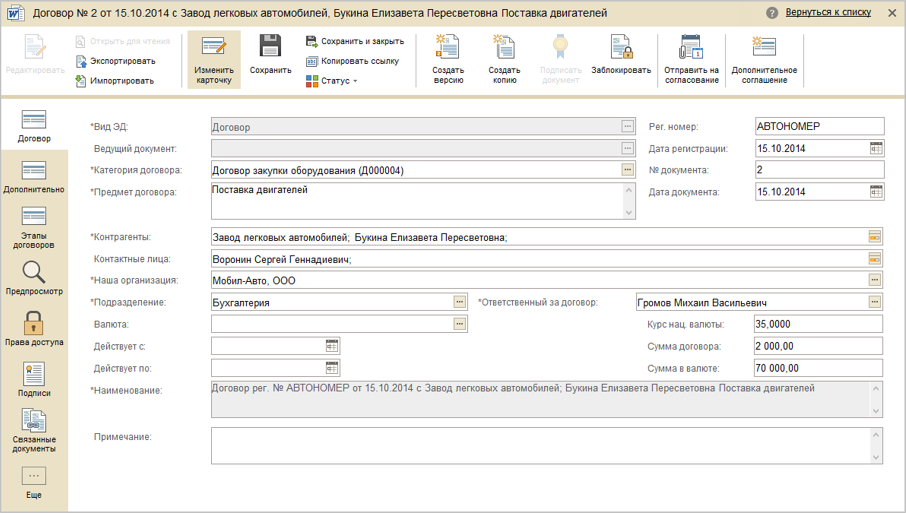906x513 pixels.
Task: Open calendar picker for Действует с
Action: pyautogui.click(x=333, y=345)
